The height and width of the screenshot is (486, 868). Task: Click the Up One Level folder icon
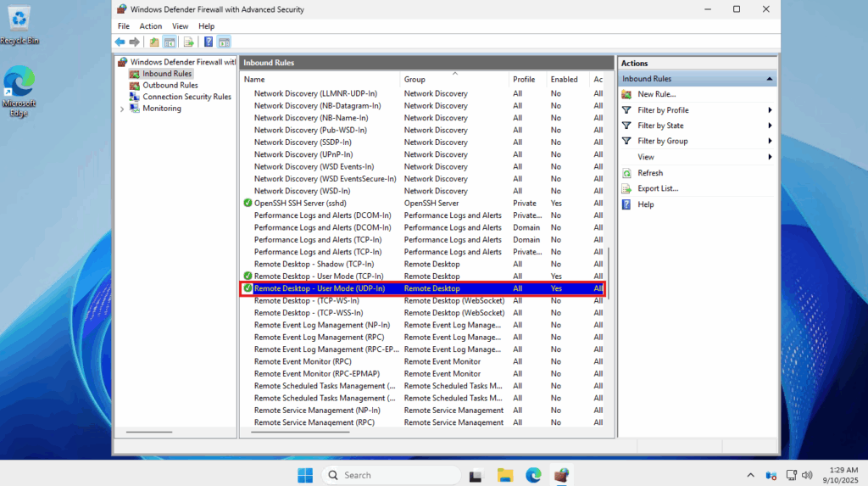point(154,42)
